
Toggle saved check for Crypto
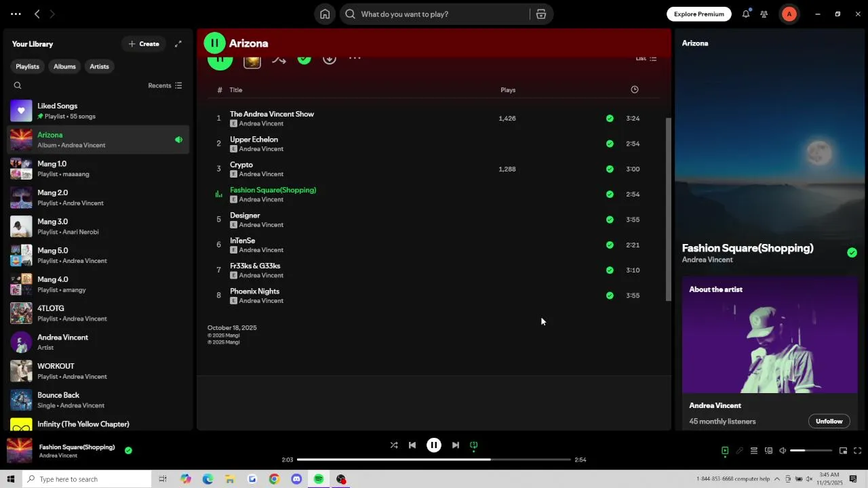tap(610, 169)
